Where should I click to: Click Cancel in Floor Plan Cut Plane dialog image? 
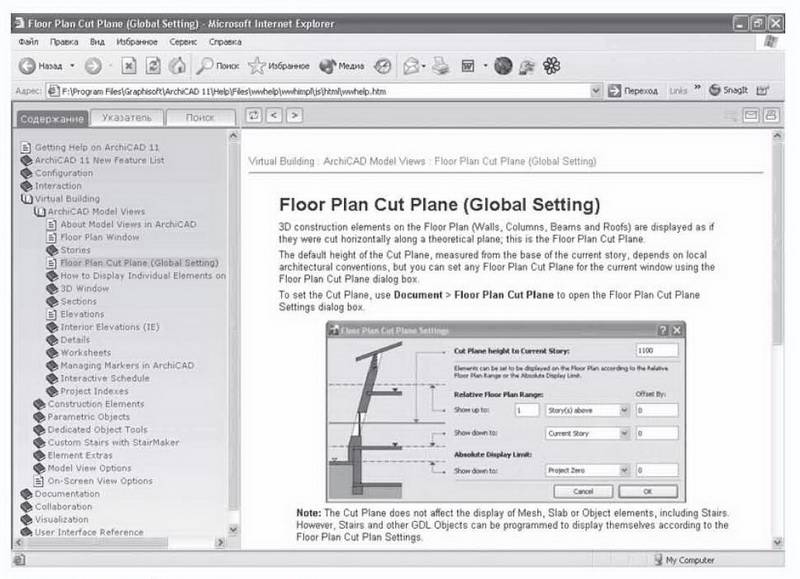point(583,491)
